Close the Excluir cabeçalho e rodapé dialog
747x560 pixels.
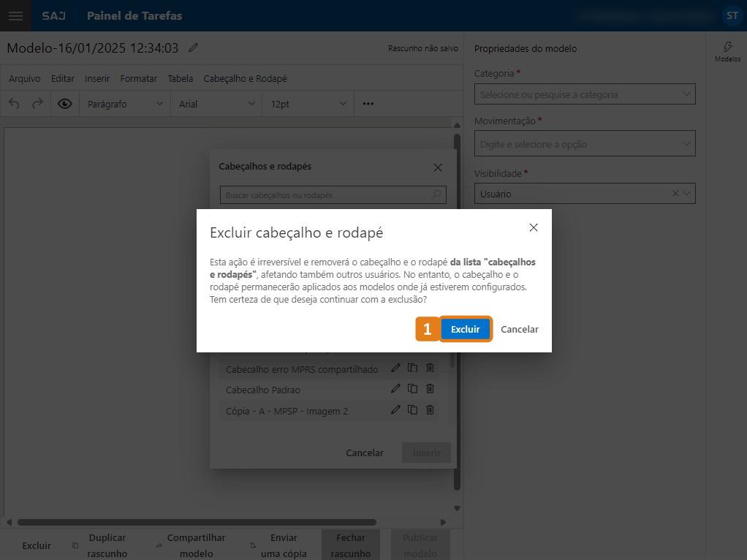[534, 227]
